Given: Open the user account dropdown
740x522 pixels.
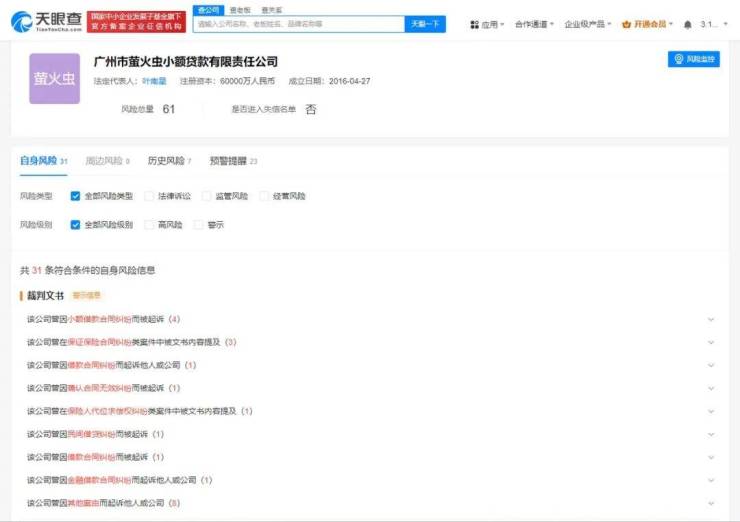Looking at the screenshot, I should [x=714, y=24].
